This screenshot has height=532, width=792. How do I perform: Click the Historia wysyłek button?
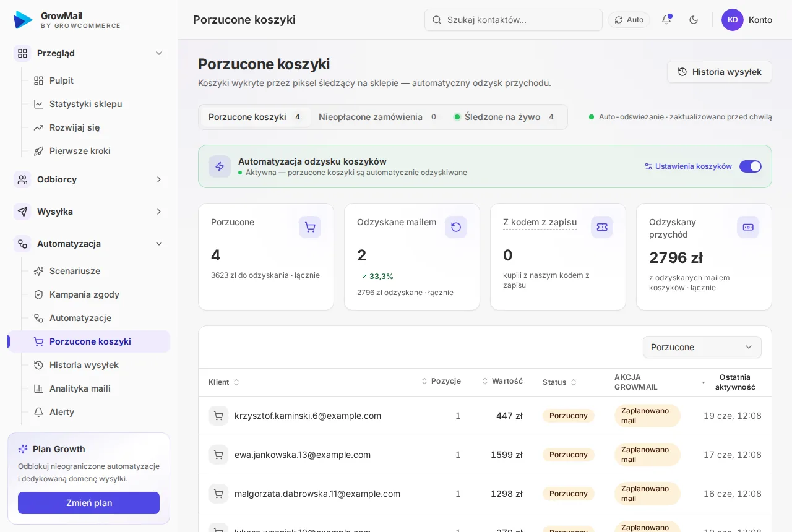tap(720, 72)
